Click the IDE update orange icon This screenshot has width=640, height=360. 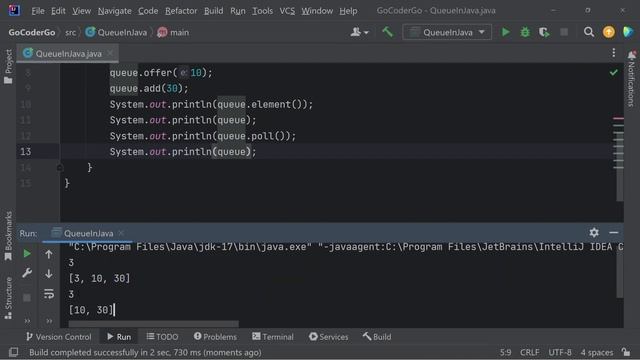pyautogui.click(x=609, y=32)
